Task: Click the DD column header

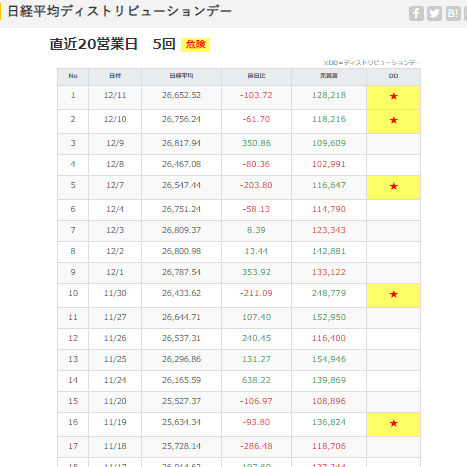Action: [x=393, y=76]
